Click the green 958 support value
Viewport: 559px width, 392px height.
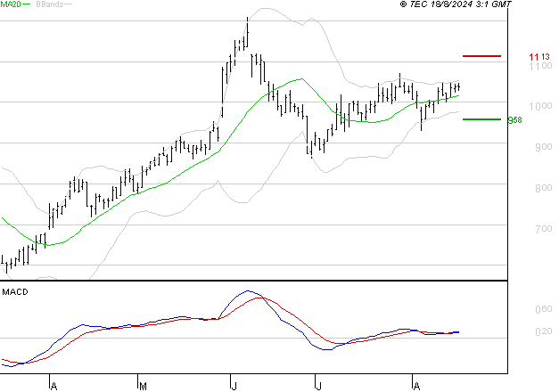(514, 120)
